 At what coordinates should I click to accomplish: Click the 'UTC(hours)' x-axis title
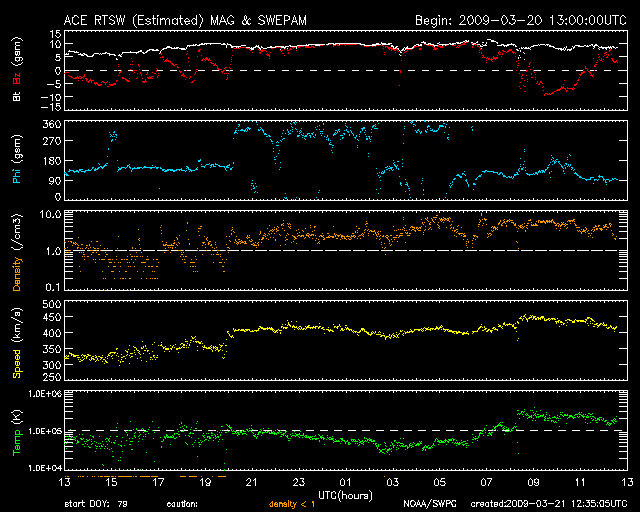[345, 496]
